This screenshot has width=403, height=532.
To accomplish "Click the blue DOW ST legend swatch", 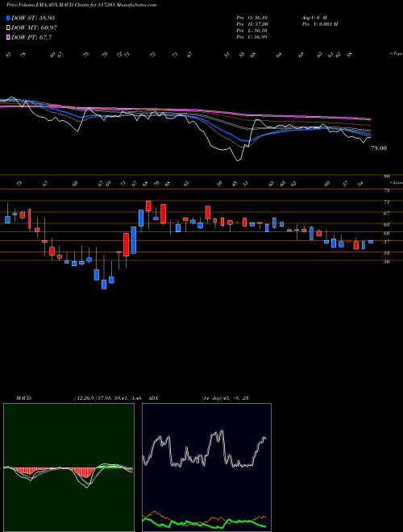I will click(8, 18).
